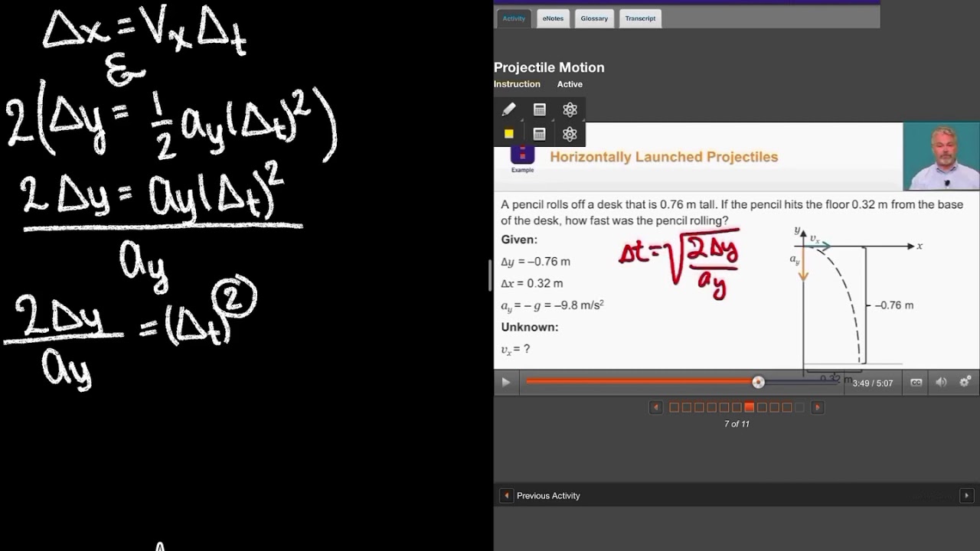Go to next slide arrow in page navigator
This screenshot has height=551, width=980.
click(817, 408)
